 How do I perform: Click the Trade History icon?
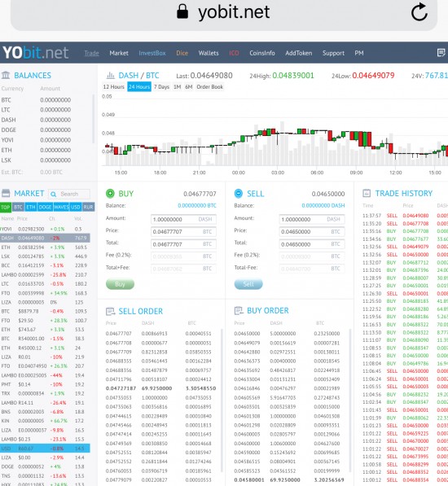click(x=367, y=193)
